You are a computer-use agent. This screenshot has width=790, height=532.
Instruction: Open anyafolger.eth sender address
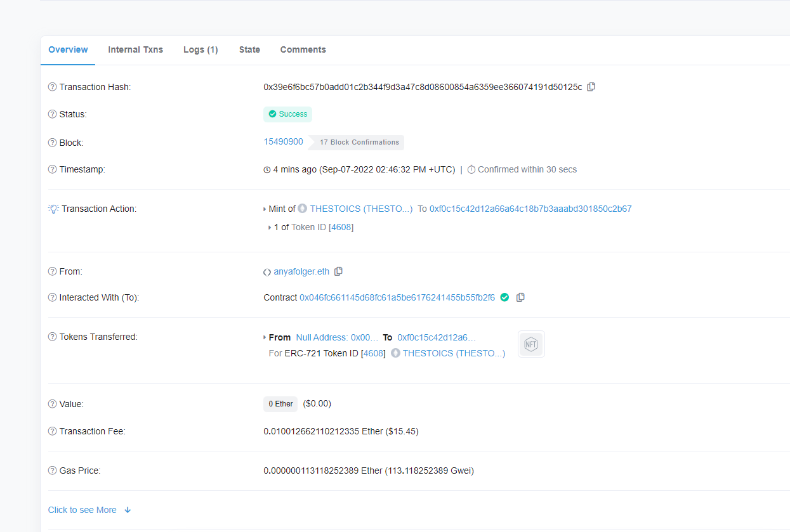[301, 271]
